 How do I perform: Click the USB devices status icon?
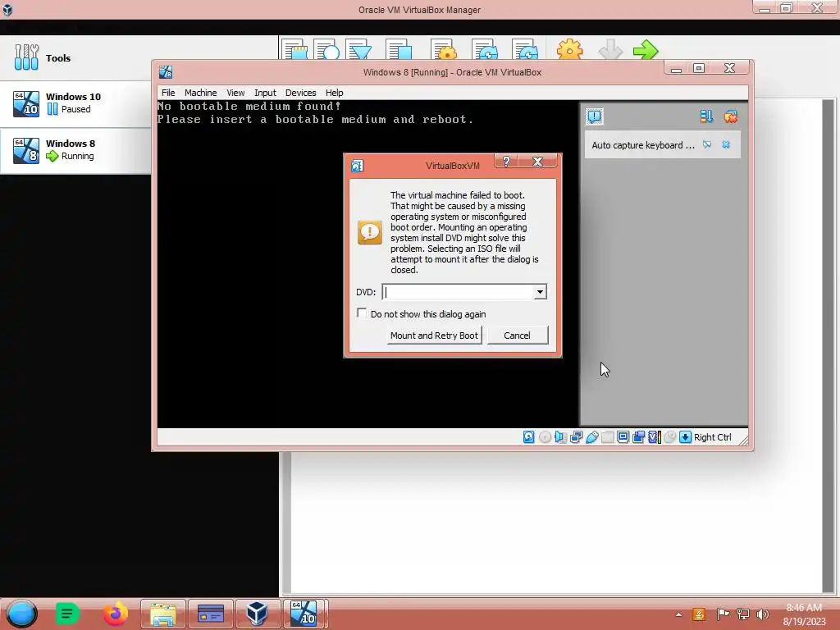591,437
